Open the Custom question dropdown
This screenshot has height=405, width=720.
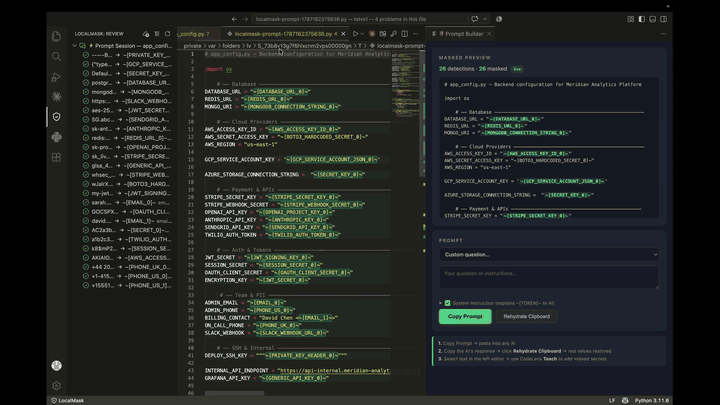[549, 254]
